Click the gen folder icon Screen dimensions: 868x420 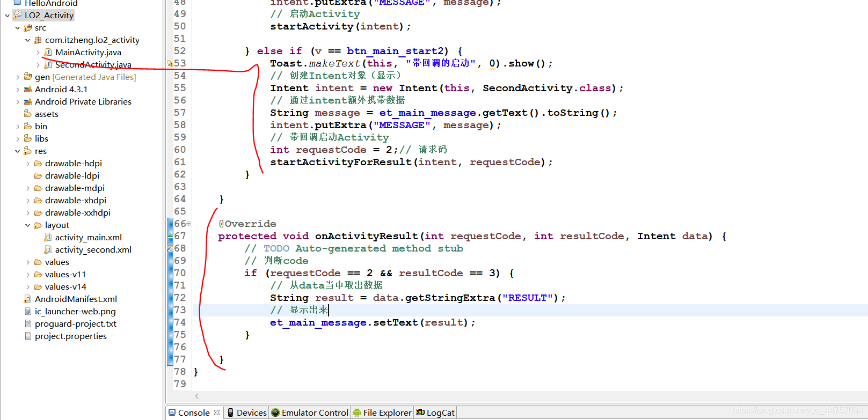pos(28,77)
